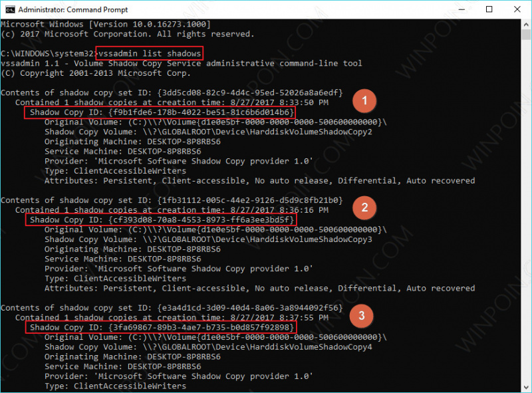Close the Command Prompt window
The height and width of the screenshot is (393, 532).
click(519, 10)
